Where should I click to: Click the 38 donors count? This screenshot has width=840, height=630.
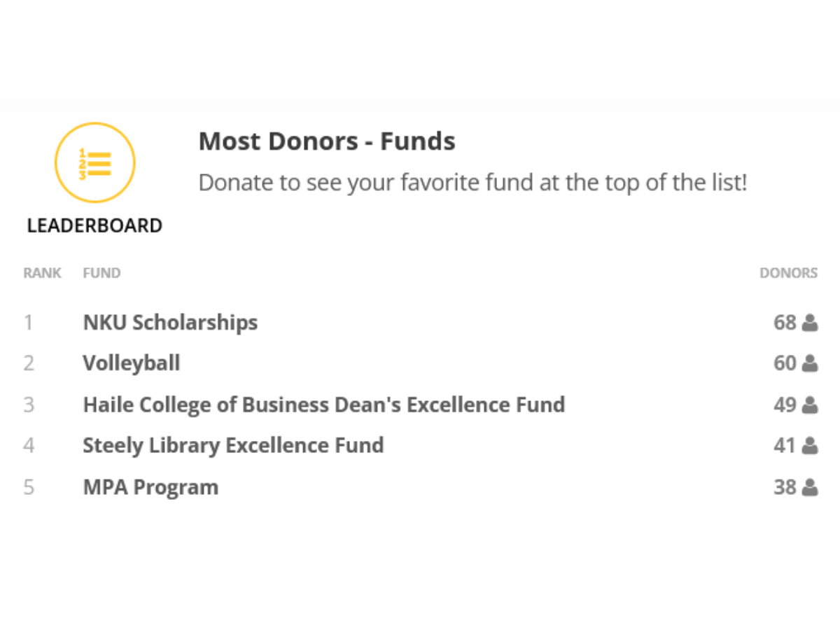[785, 487]
